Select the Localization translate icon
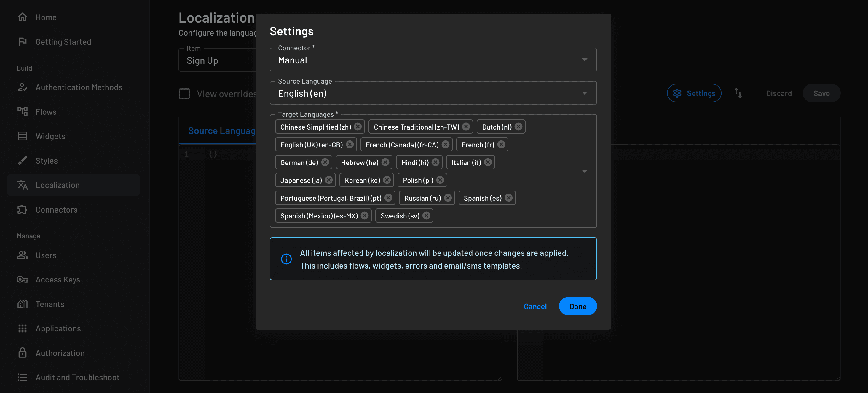This screenshot has width=868, height=393. [22, 185]
